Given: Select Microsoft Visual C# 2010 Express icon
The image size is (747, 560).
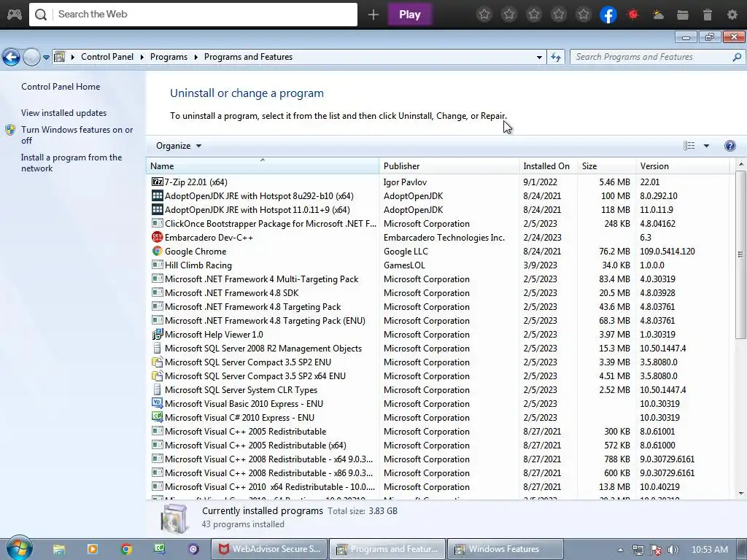Looking at the screenshot, I should coord(157,417).
